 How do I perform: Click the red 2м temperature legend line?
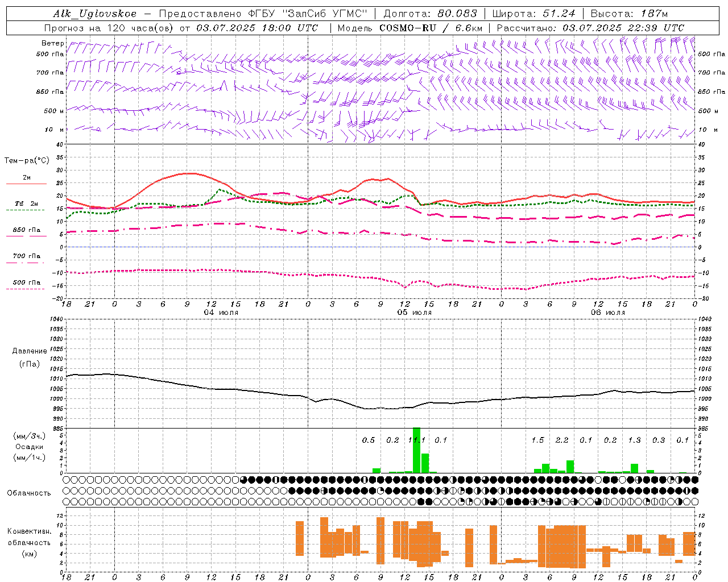click(x=26, y=183)
